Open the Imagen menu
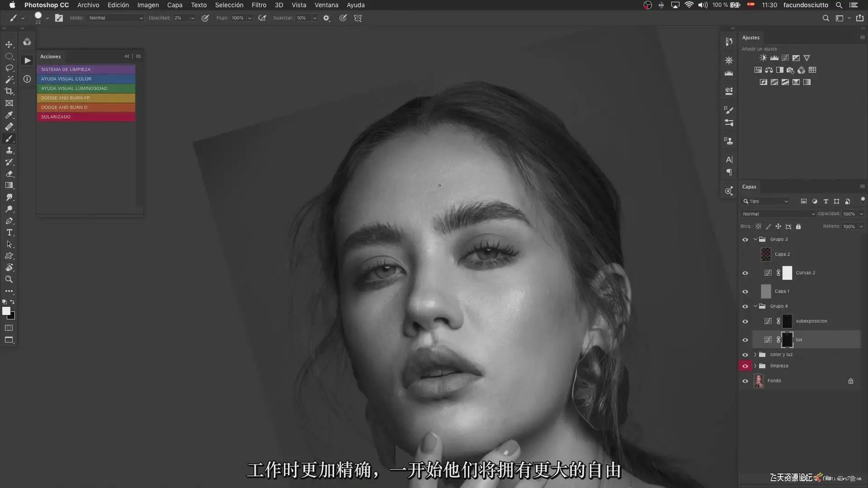868x488 pixels. click(148, 5)
